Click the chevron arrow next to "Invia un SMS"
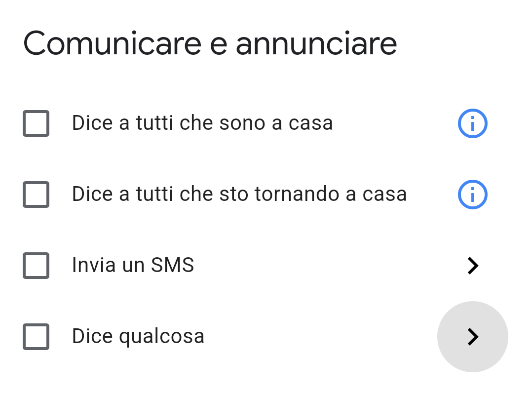The width and height of the screenshot is (532, 394). pos(472,266)
